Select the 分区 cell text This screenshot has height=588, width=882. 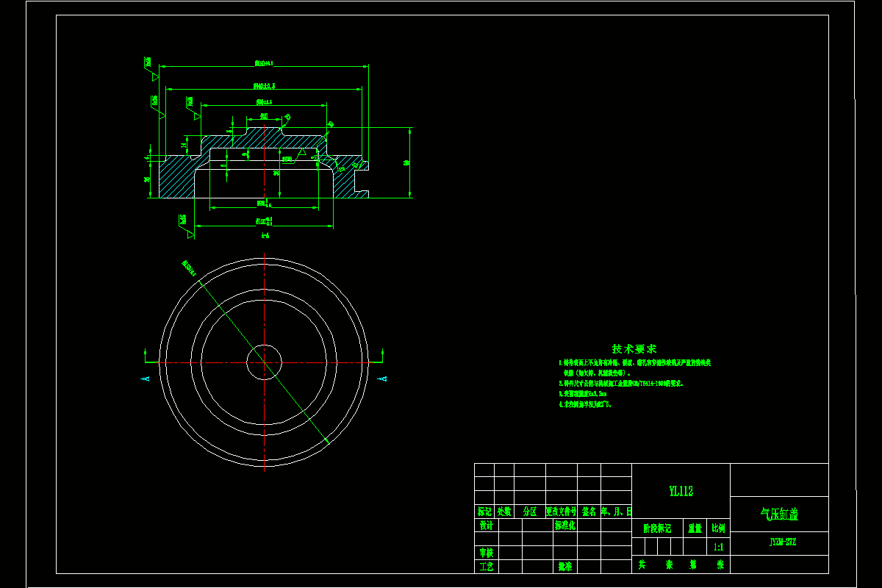(x=530, y=511)
